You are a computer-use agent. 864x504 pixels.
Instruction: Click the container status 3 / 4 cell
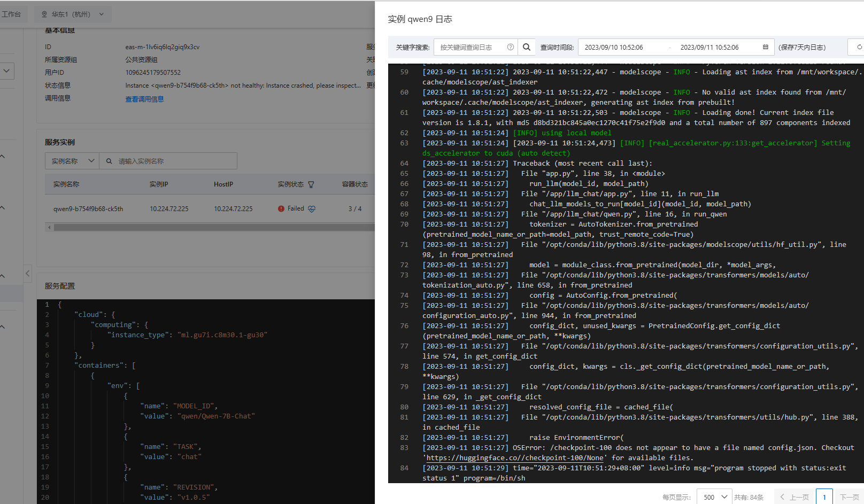pyautogui.click(x=355, y=209)
